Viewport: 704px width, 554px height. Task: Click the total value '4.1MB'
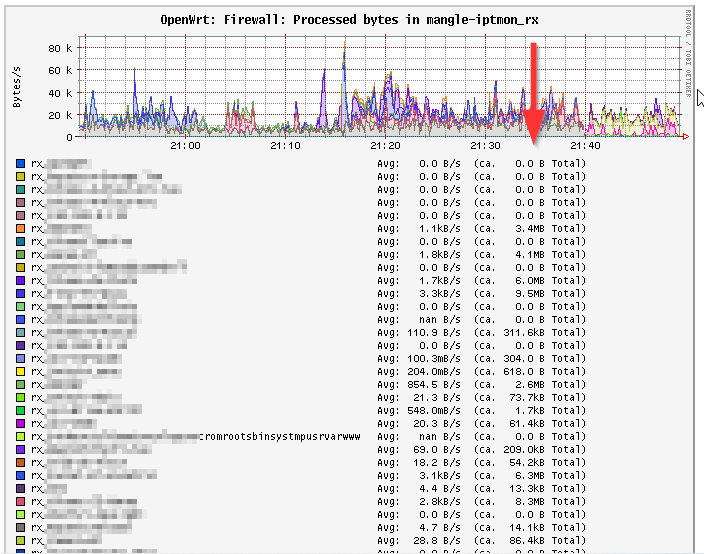click(x=530, y=255)
